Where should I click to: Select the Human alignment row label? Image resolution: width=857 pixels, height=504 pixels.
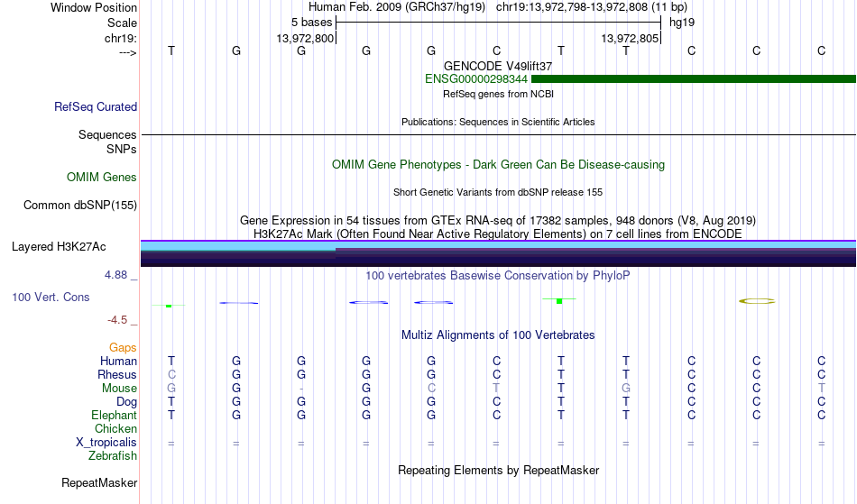(118, 361)
